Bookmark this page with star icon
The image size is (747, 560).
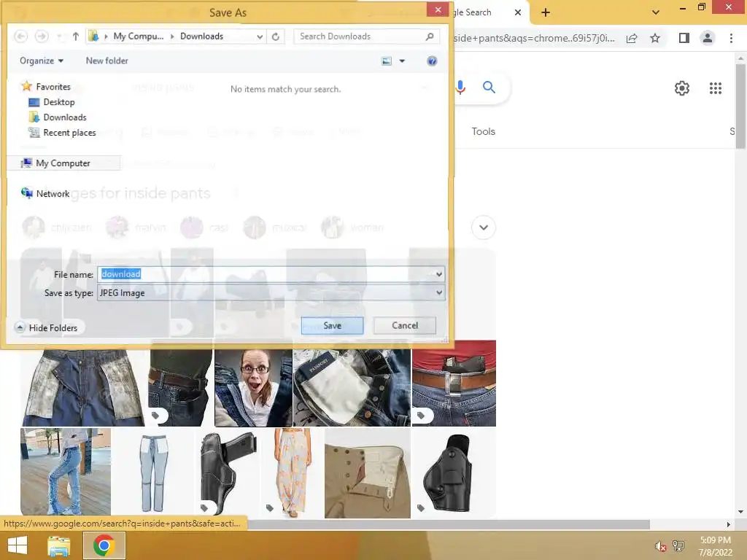click(x=655, y=38)
